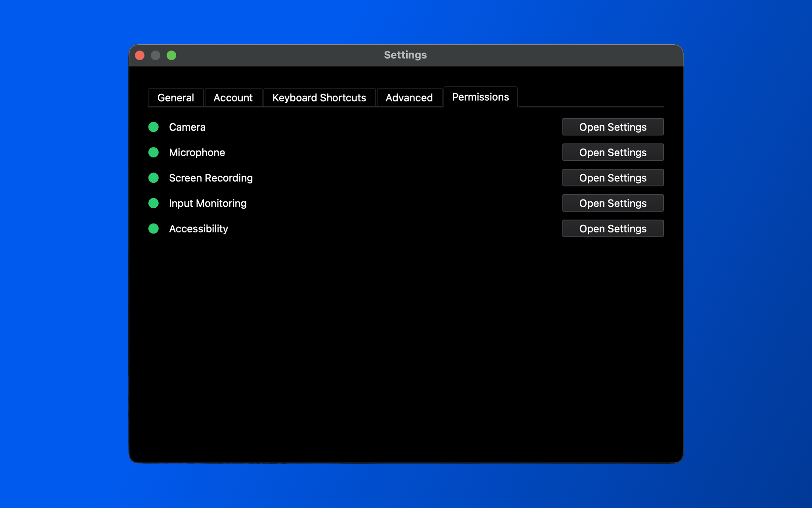Click the Settings window title text

click(x=405, y=55)
